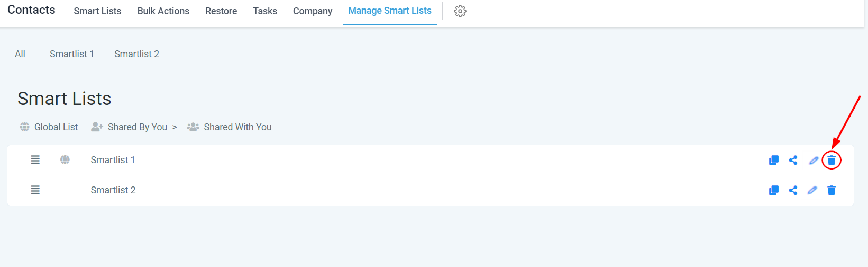The height and width of the screenshot is (267, 868).
Task: Edit Smartlist 1 using pencil icon
Action: (814, 160)
